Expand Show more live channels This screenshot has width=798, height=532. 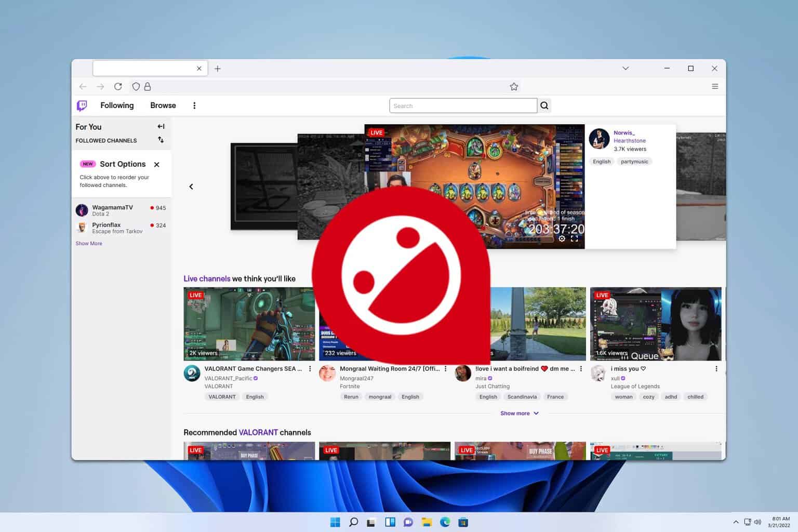[520, 414]
